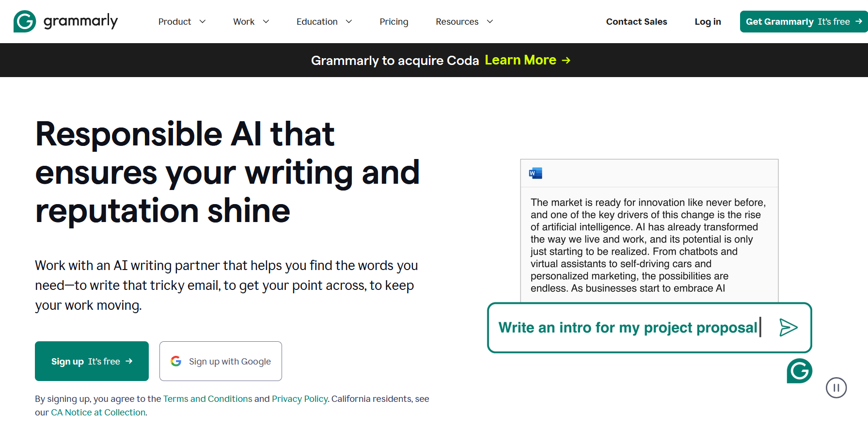The height and width of the screenshot is (430, 868).
Task: Click the grammarly wordmark in header
Action: [80, 21]
